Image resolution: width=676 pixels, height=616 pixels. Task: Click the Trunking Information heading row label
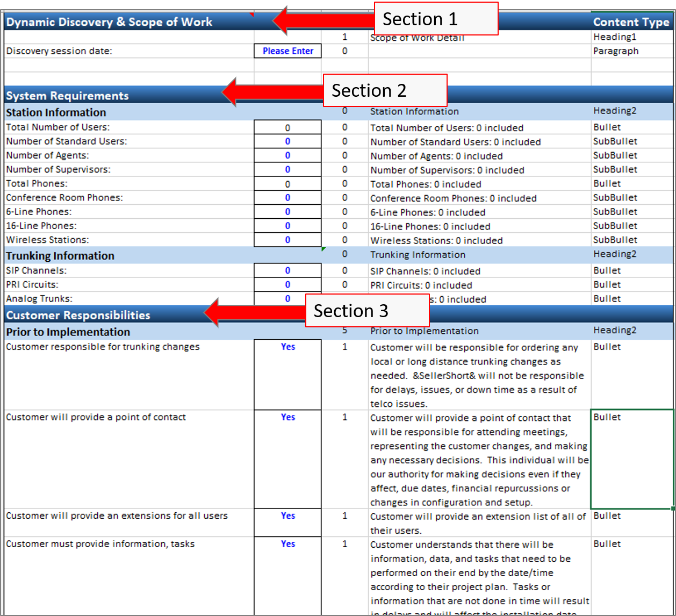[x=60, y=256]
